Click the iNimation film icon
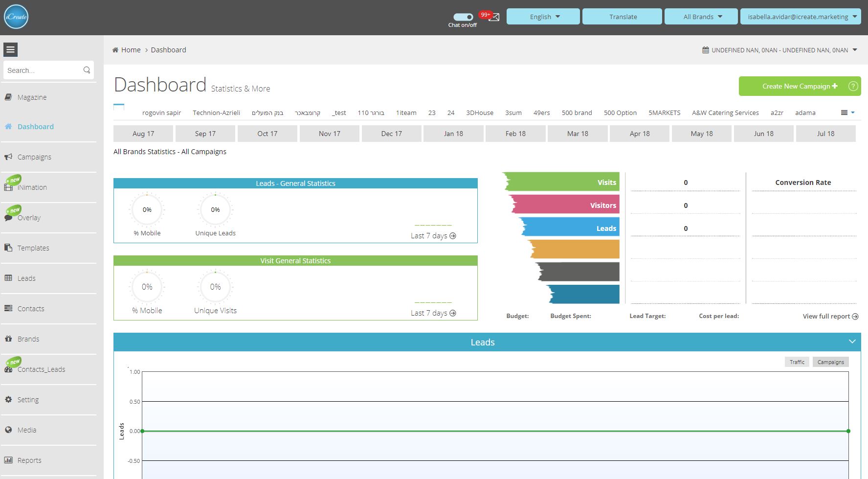Image resolution: width=868 pixels, height=479 pixels. [8, 187]
